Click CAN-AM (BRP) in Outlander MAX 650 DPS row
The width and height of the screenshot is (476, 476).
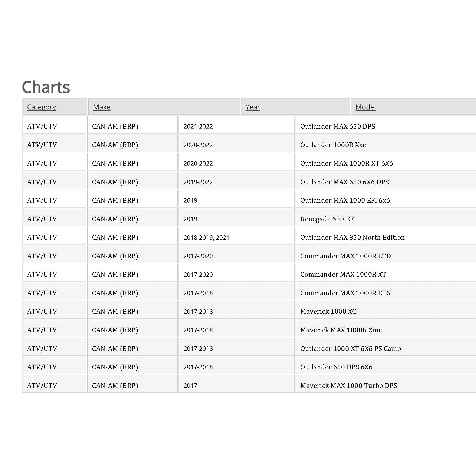pyautogui.click(x=133, y=125)
